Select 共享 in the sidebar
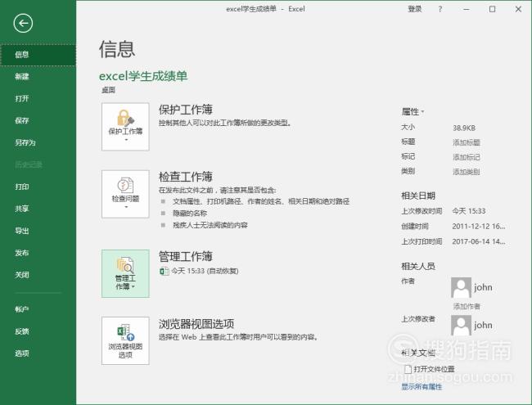Screen dimensions: 532x405 38,209
